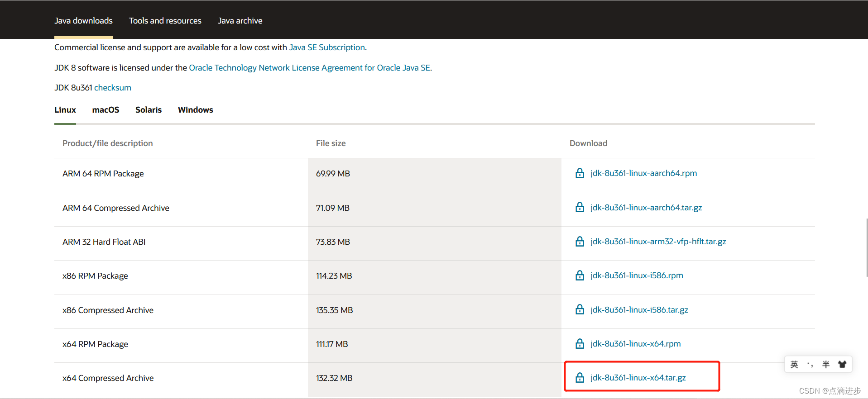Select the Linux platform tab
The height and width of the screenshot is (399, 868).
click(x=65, y=110)
